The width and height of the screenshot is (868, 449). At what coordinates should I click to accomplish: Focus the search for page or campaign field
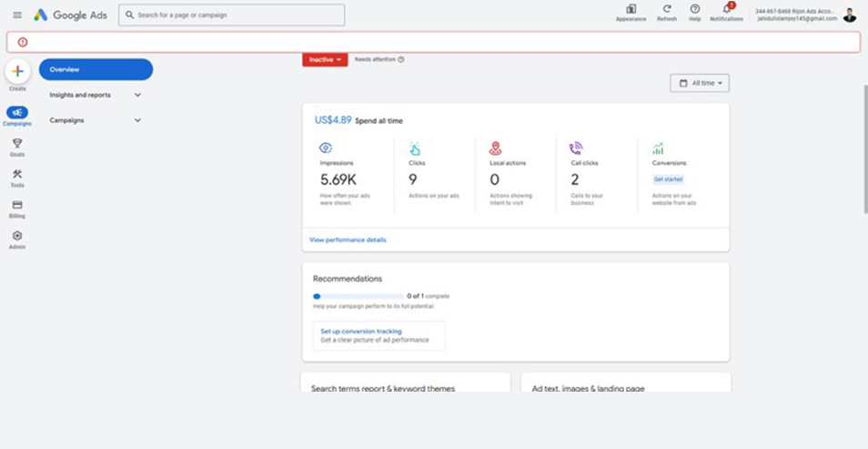232,15
